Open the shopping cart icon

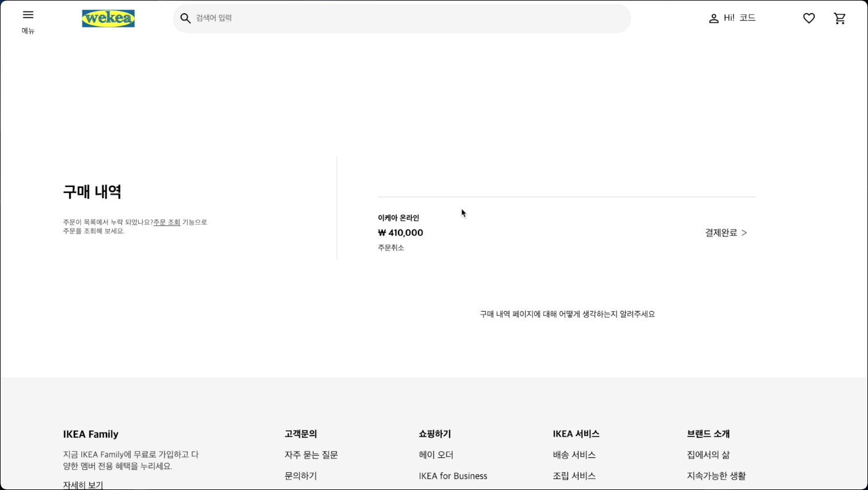pos(839,18)
